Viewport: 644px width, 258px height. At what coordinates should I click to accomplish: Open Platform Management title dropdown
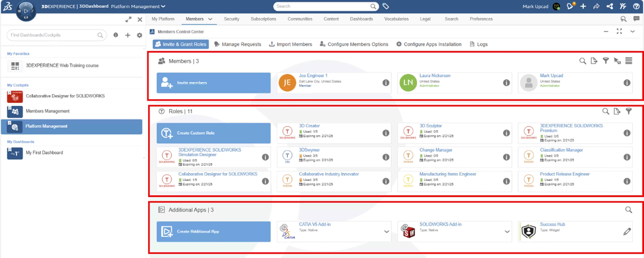163,6
